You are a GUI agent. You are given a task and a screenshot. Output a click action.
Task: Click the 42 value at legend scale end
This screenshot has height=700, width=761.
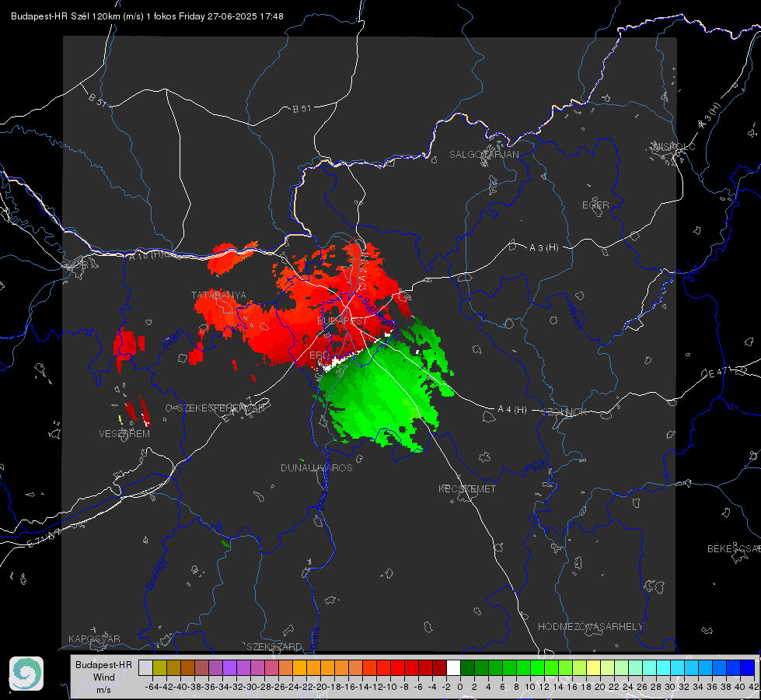tap(753, 687)
